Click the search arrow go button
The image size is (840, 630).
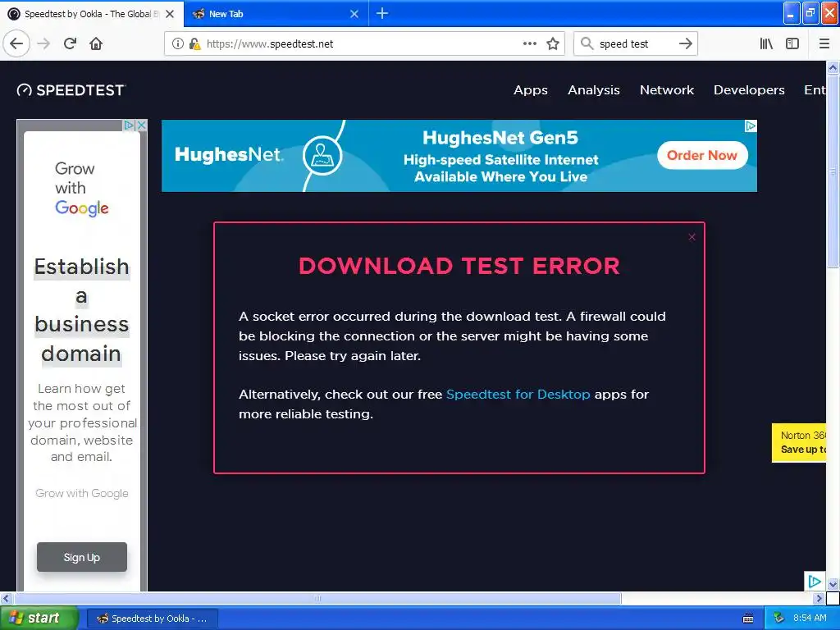[685, 43]
